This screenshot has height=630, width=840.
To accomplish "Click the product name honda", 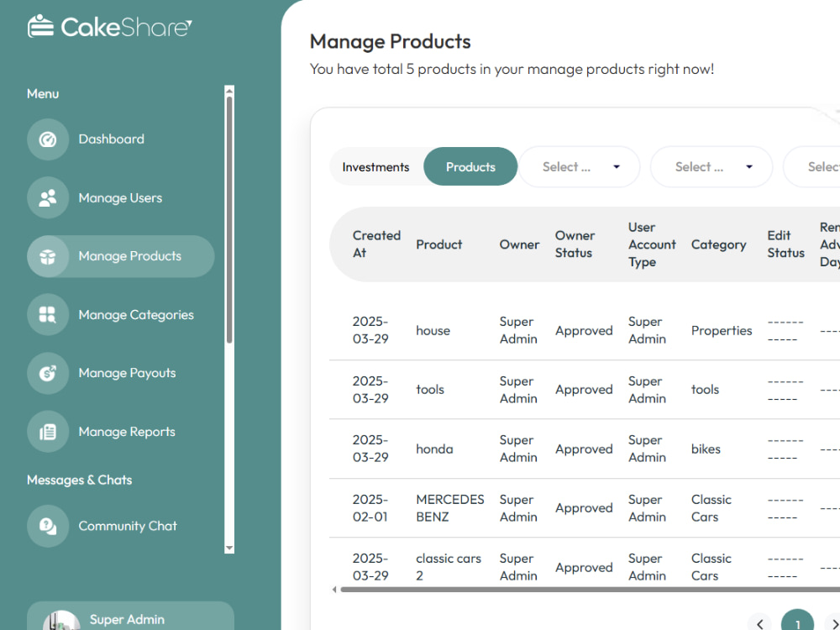I will tap(434, 449).
